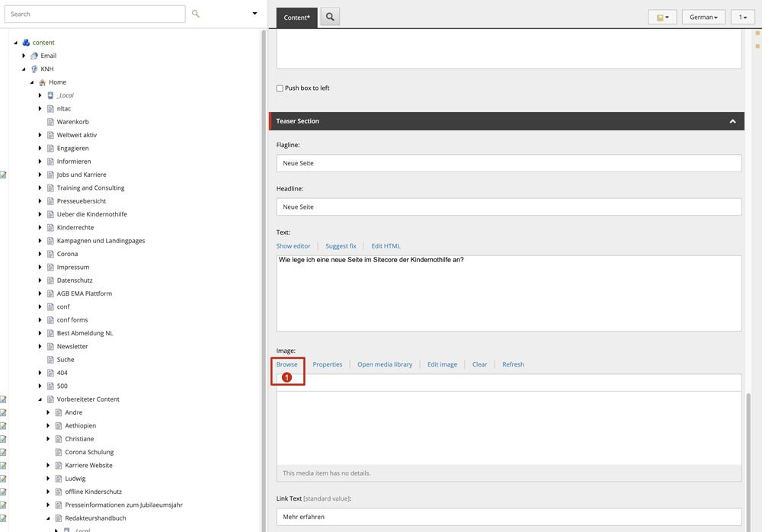762x532 pixels.
Task: Open the version 1 dropdown
Action: pyautogui.click(x=742, y=17)
